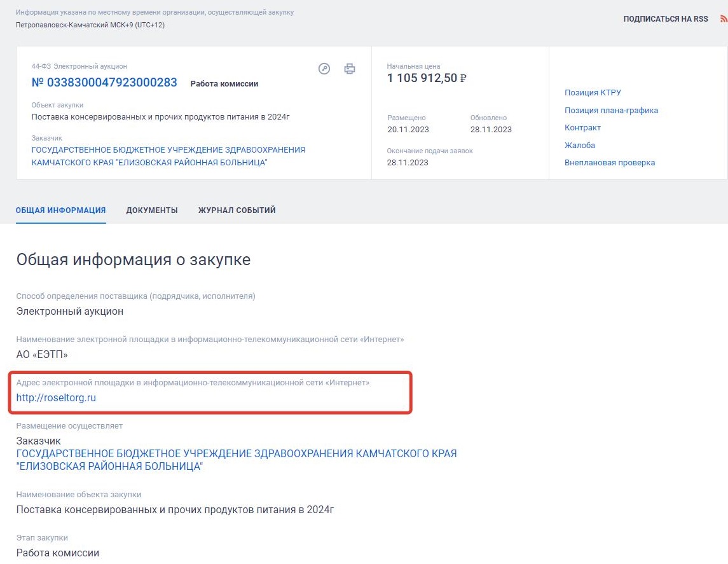
Task: Subscribe via ПОДПИСАТЬСЯ НА RSS link
Action: 665,19
